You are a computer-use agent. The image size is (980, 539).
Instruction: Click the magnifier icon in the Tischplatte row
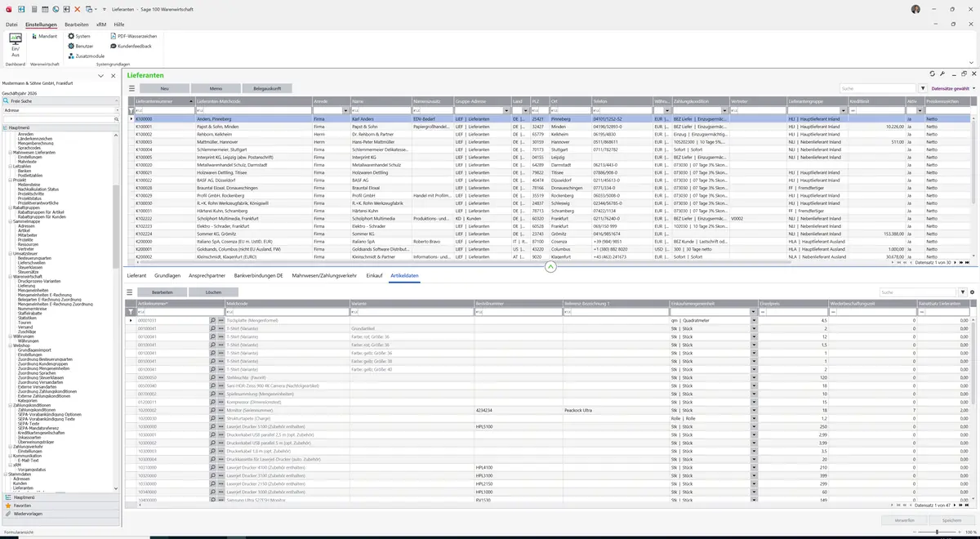[213, 321]
